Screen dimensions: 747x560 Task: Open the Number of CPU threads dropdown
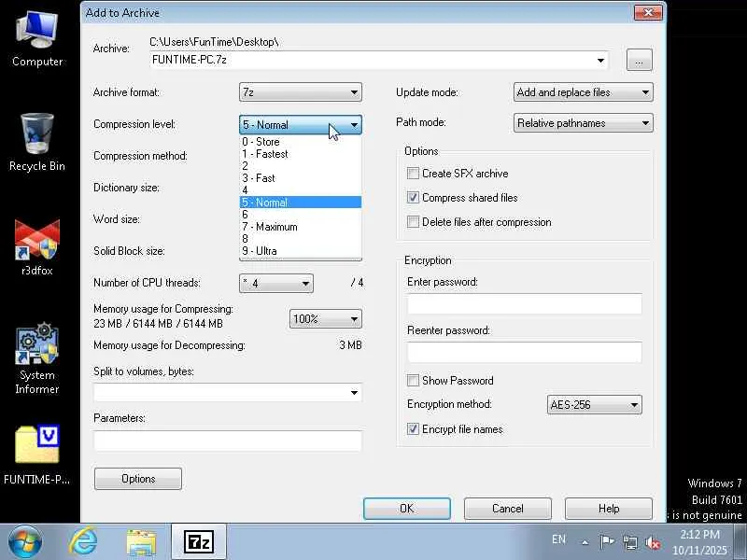tap(276, 284)
